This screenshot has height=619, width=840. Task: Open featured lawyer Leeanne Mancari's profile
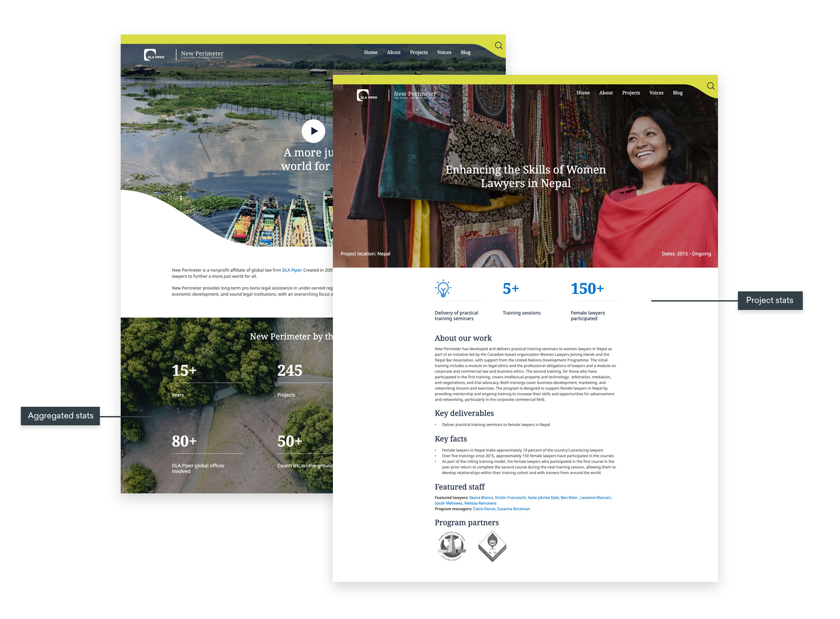596,498
